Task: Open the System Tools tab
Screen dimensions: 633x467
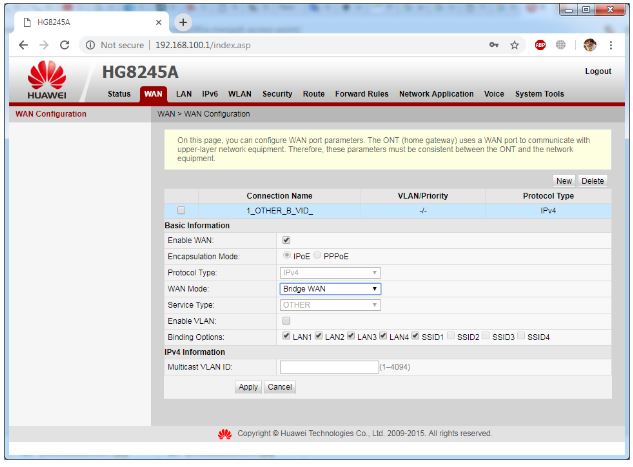Action: click(x=539, y=94)
